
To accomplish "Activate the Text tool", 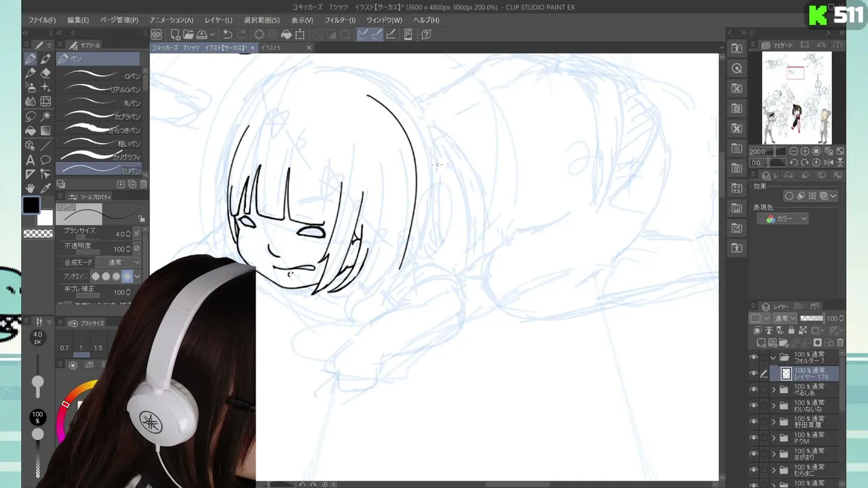I will tap(31, 160).
